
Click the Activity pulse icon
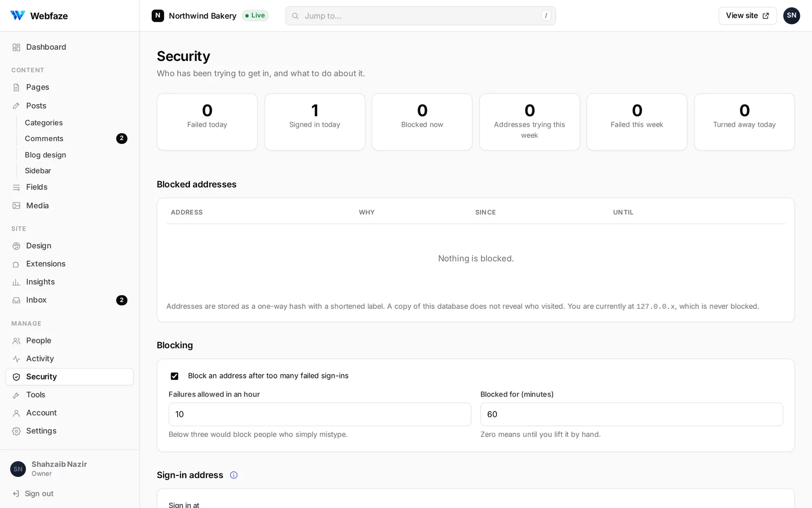pos(16,359)
